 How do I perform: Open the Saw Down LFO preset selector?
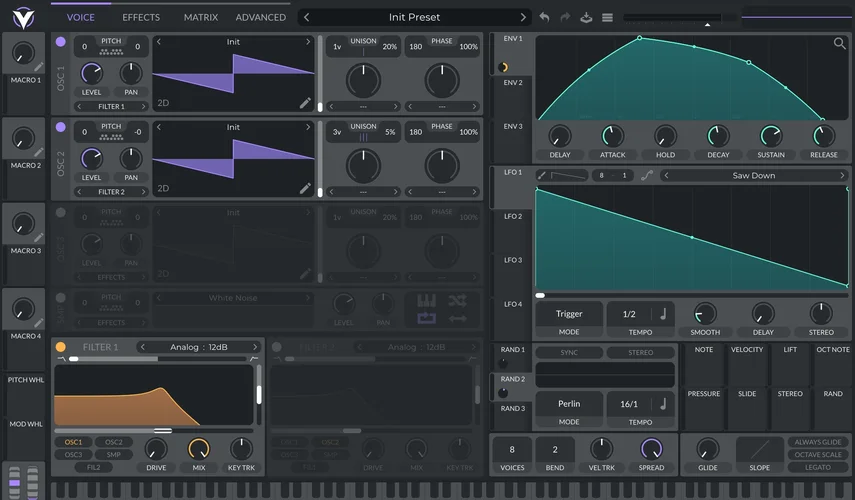click(755, 175)
